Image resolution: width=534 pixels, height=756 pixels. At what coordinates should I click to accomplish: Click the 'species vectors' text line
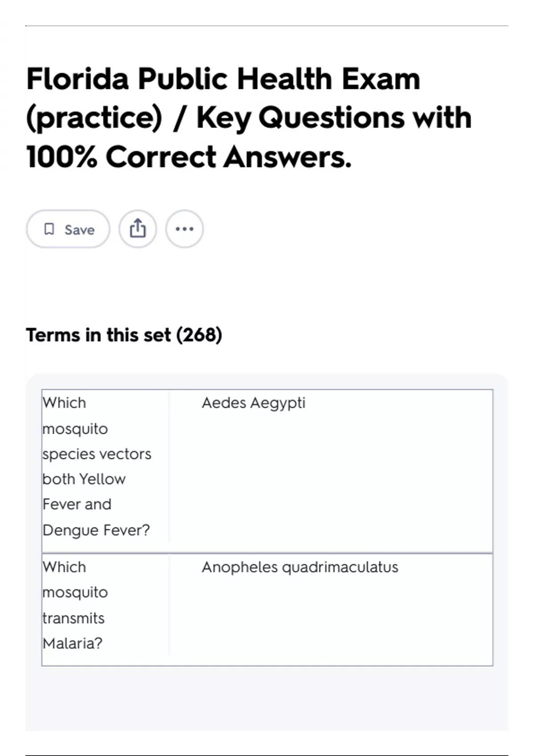97,454
